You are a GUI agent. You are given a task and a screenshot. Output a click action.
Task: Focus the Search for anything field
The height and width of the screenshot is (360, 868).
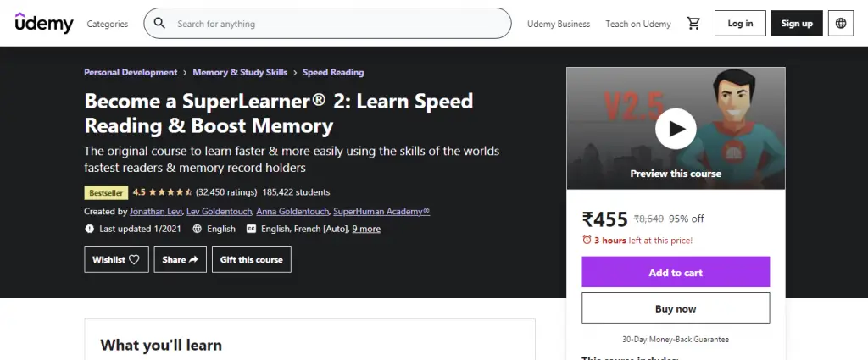coord(339,24)
